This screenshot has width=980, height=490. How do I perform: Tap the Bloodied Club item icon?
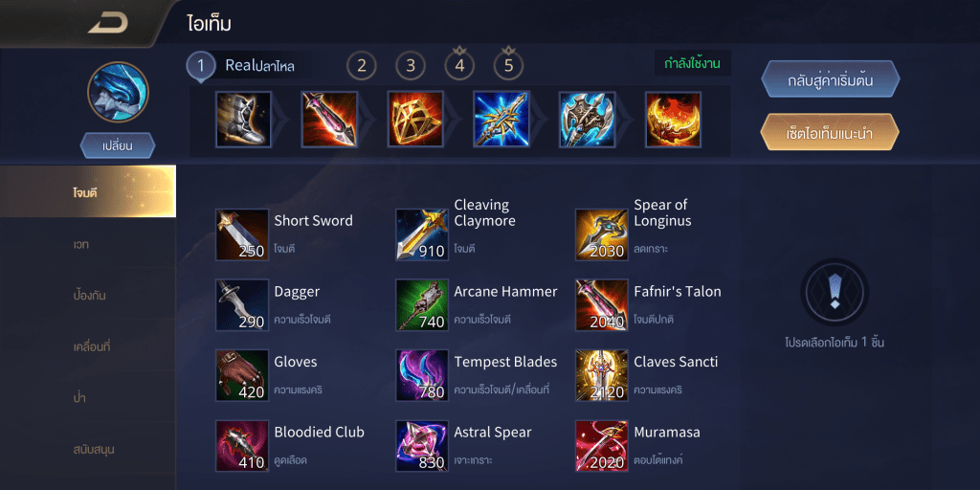click(x=242, y=446)
